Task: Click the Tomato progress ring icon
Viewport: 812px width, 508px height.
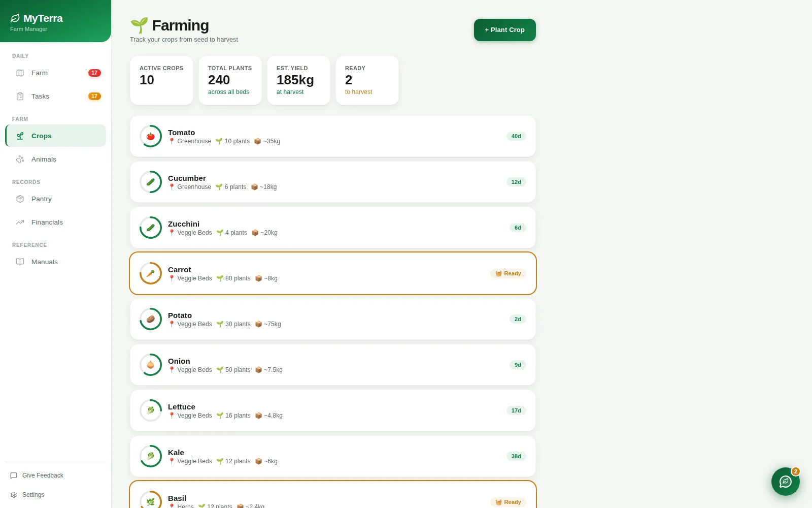Action: [x=151, y=136]
